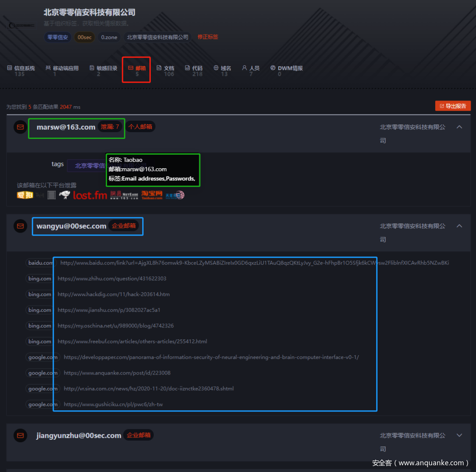
Task: Open the vr.sina.com.cn news link
Action: click(x=149, y=389)
